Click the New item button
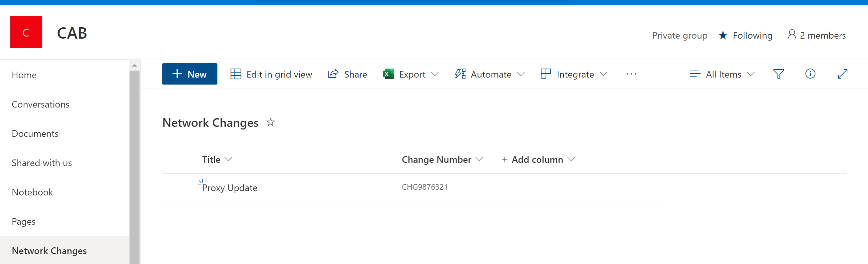Viewport: 868px width, 264px height. [189, 74]
